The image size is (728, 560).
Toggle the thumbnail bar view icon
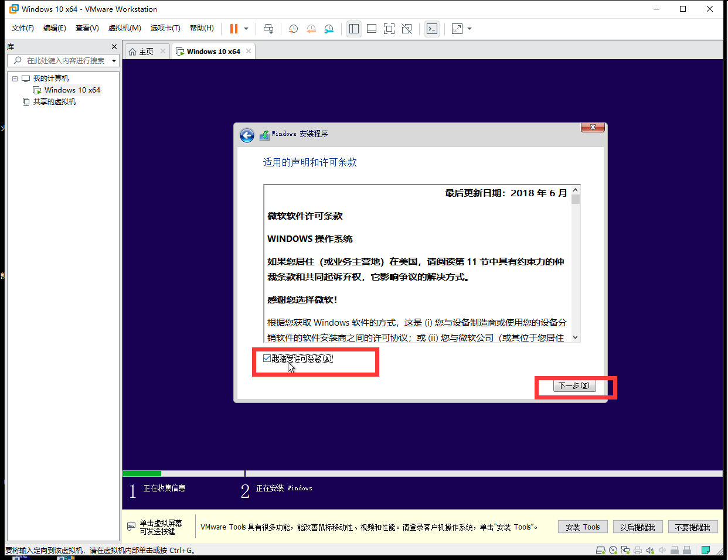[372, 29]
